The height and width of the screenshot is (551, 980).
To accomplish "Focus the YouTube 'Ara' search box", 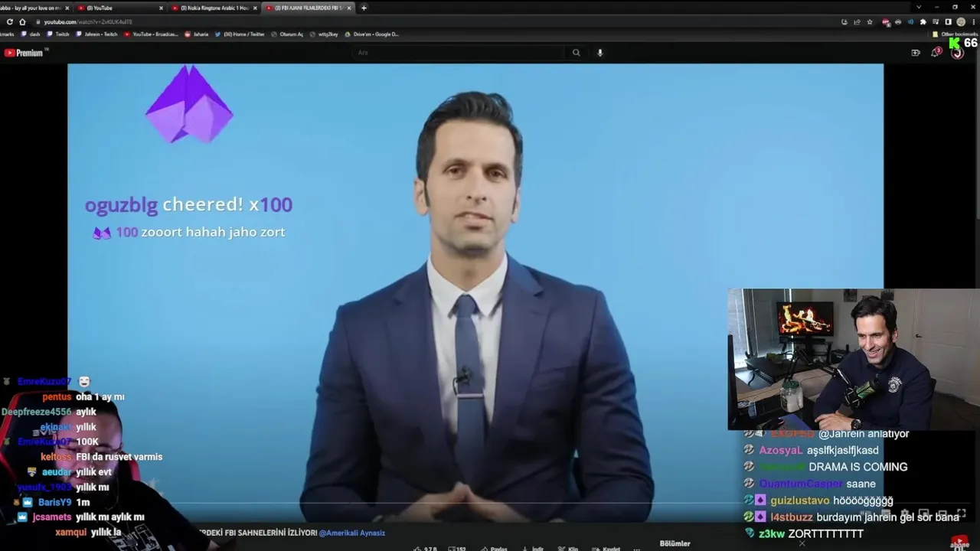I will [458, 53].
